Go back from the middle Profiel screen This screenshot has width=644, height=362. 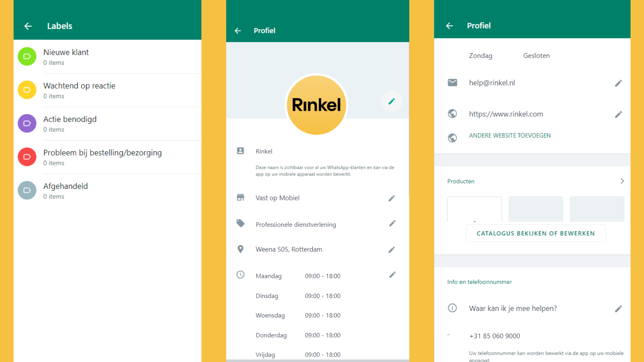click(238, 31)
